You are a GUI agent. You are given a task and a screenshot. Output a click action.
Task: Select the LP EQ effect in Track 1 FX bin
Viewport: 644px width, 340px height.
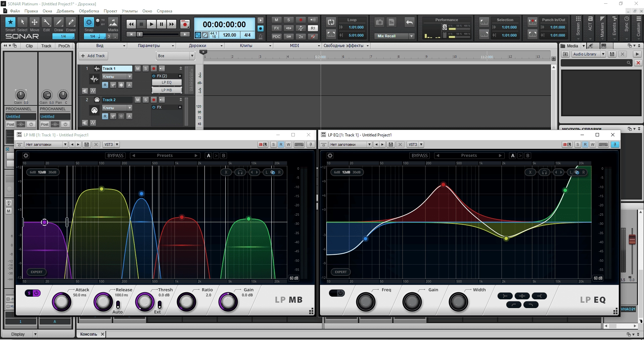[x=167, y=82]
